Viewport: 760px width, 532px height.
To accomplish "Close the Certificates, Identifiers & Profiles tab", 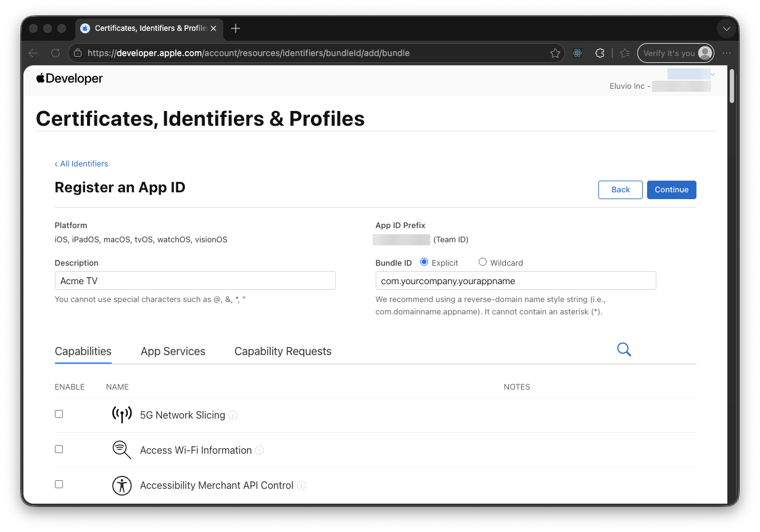I will coord(214,28).
